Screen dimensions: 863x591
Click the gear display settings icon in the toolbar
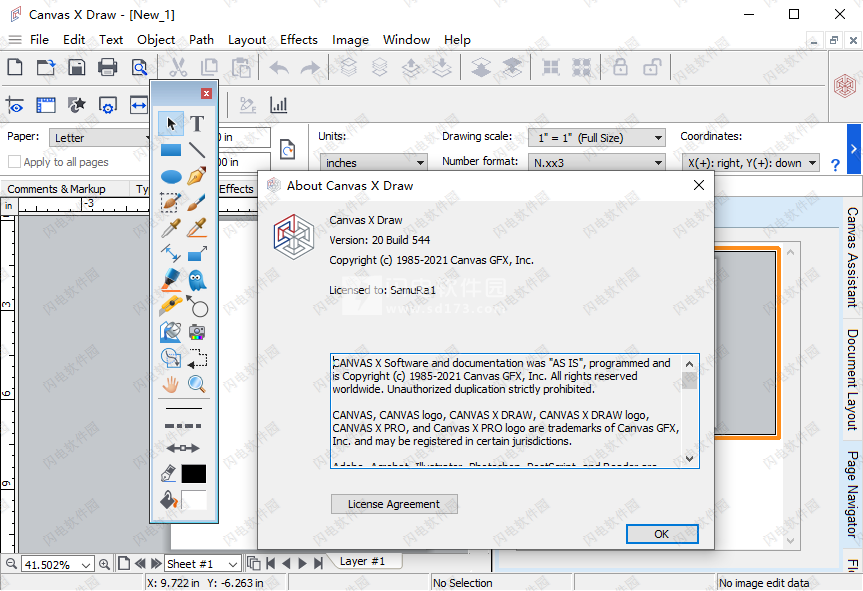click(107, 105)
